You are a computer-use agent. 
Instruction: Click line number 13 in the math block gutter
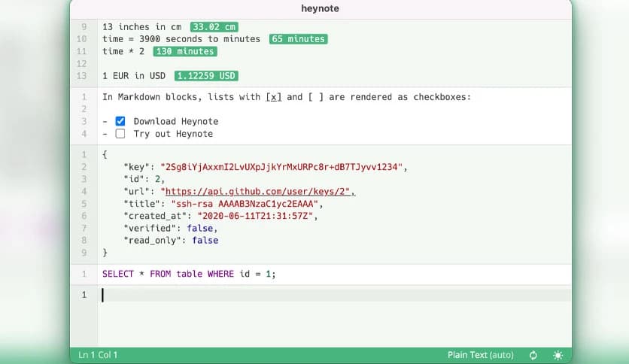(x=82, y=76)
